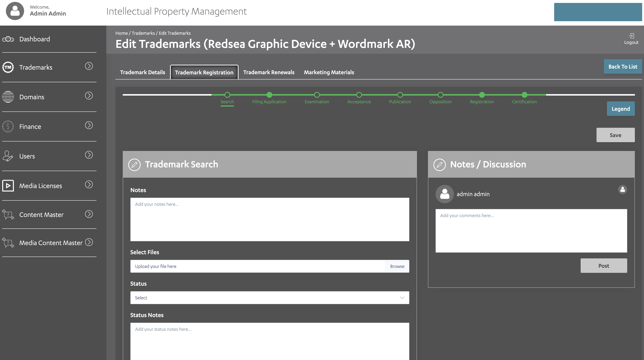Jump to the Registration progress step
The width and height of the screenshot is (644, 360).
pyautogui.click(x=482, y=95)
